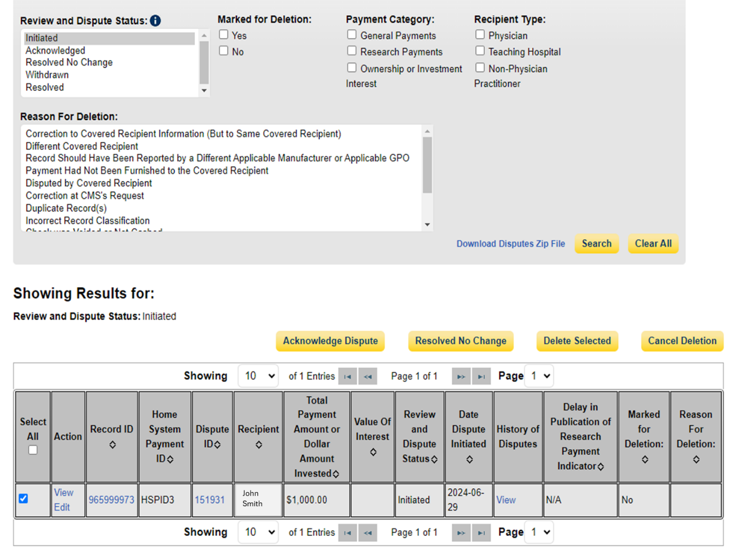Toggle the Select All checkbox in table header
This screenshot has height=560, width=730.
point(33,450)
